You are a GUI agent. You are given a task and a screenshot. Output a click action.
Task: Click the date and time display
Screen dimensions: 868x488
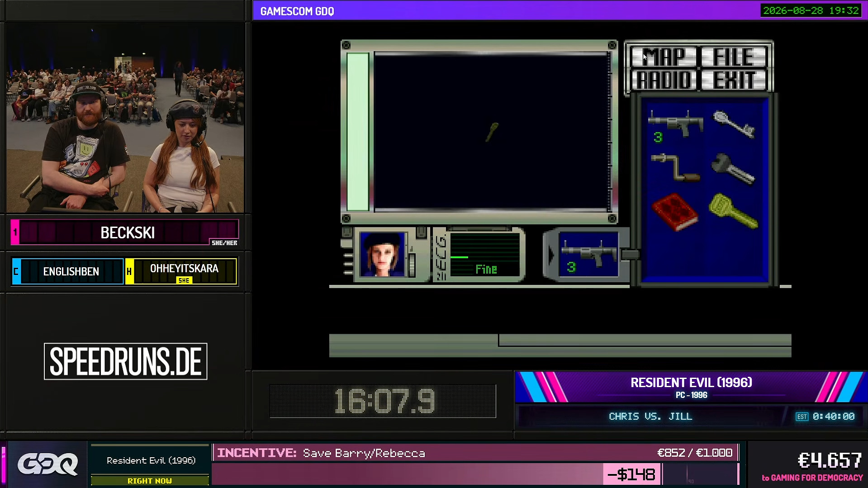[x=811, y=10]
